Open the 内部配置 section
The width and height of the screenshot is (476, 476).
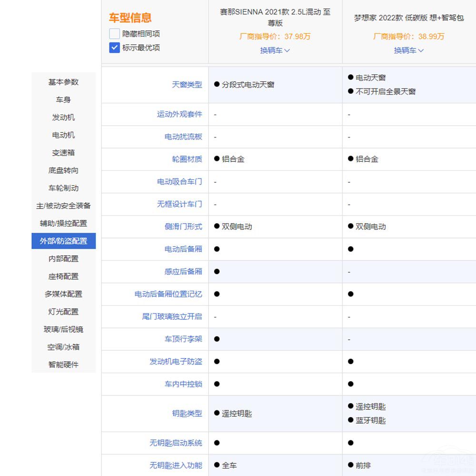[x=63, y=258]
